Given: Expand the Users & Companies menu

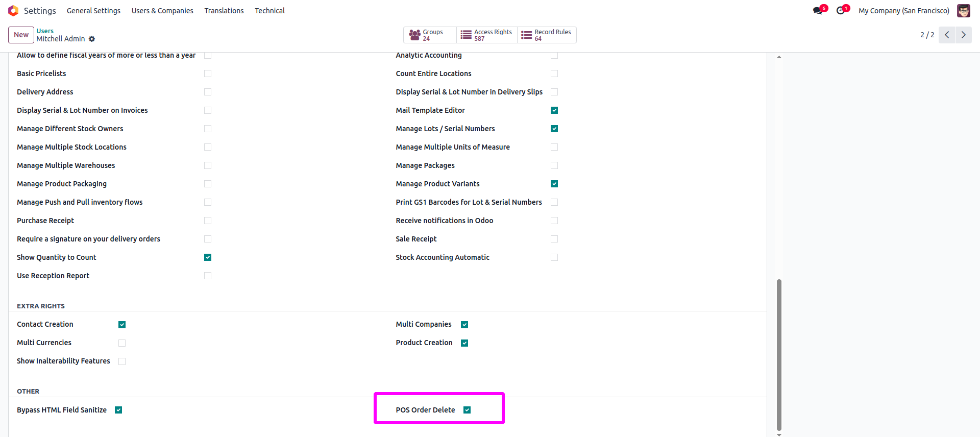Looking at the screenshot, I should pyautogui.click(x=162, y=11).
